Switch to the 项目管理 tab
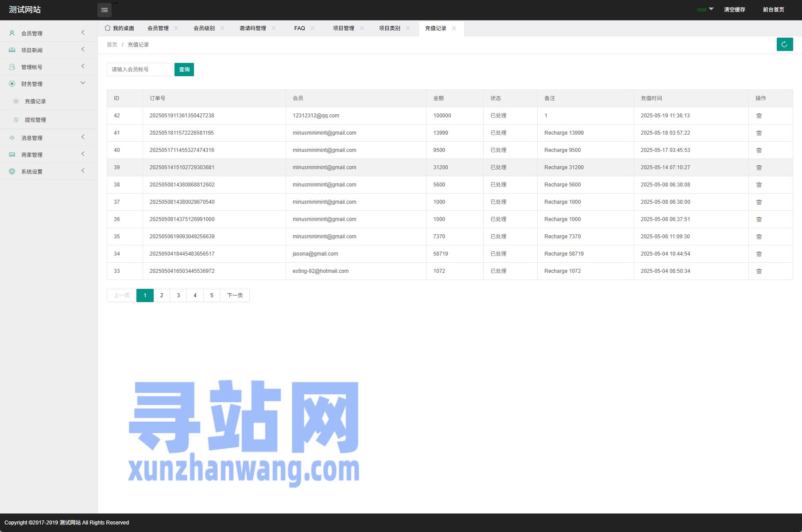Screen dimensions: 802x532 point(344,28)
